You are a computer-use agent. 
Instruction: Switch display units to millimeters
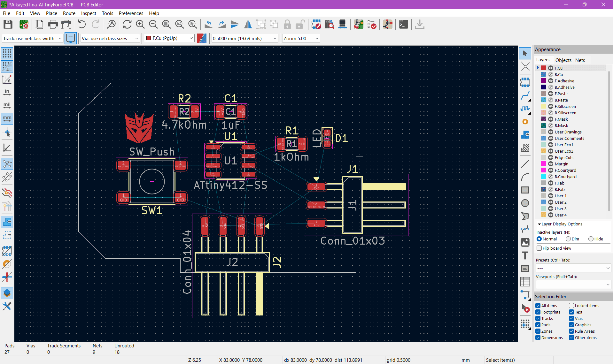pyautogui.click(x=7, y=119)
